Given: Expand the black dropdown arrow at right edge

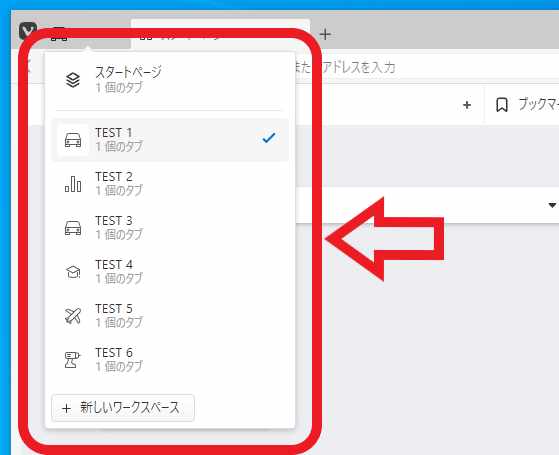Looking at the screenshot, I should click(552, 205).
